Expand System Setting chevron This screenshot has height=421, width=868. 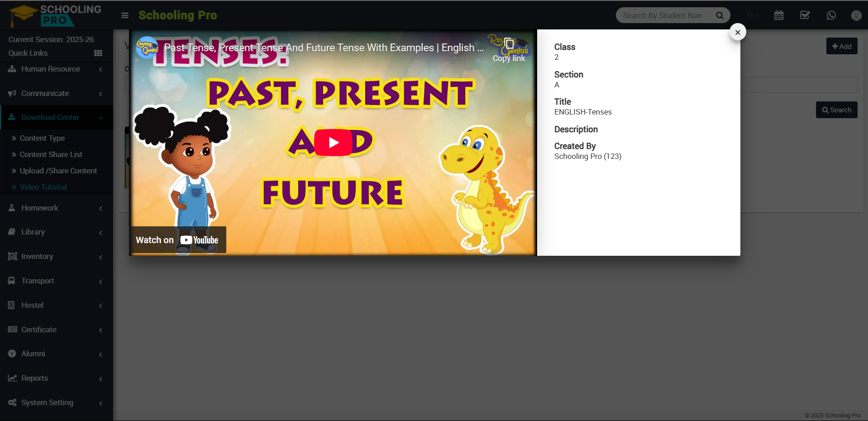pyautogui.click(x=100, y=403)
